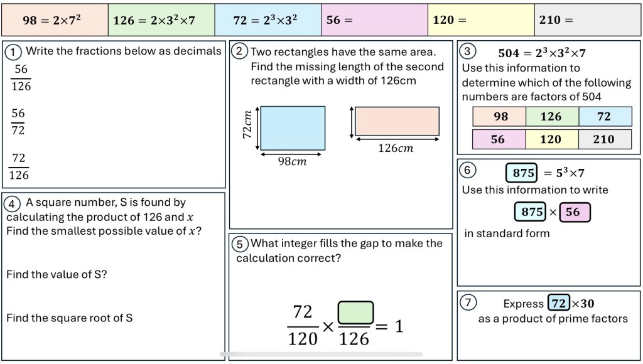Select the header cell 98 = 2×7²
This screenshot has height=364, width=643.
coord(55,20)
